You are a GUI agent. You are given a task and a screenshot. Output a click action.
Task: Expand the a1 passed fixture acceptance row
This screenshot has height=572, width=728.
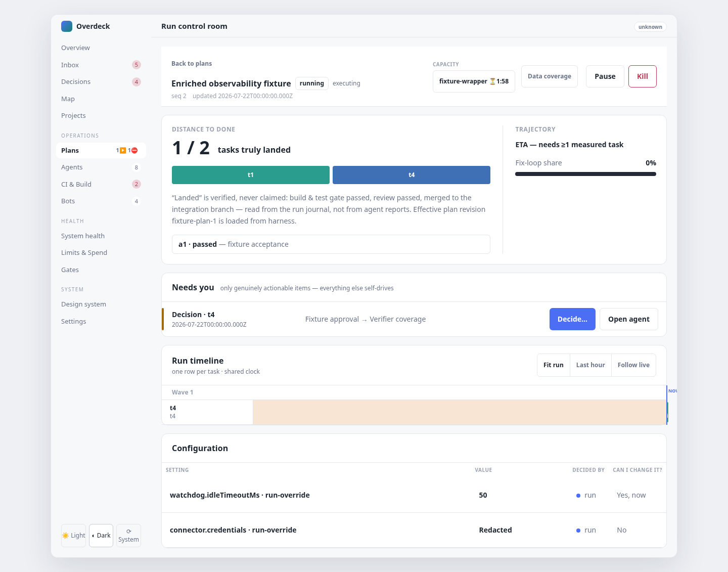[331, 244]
